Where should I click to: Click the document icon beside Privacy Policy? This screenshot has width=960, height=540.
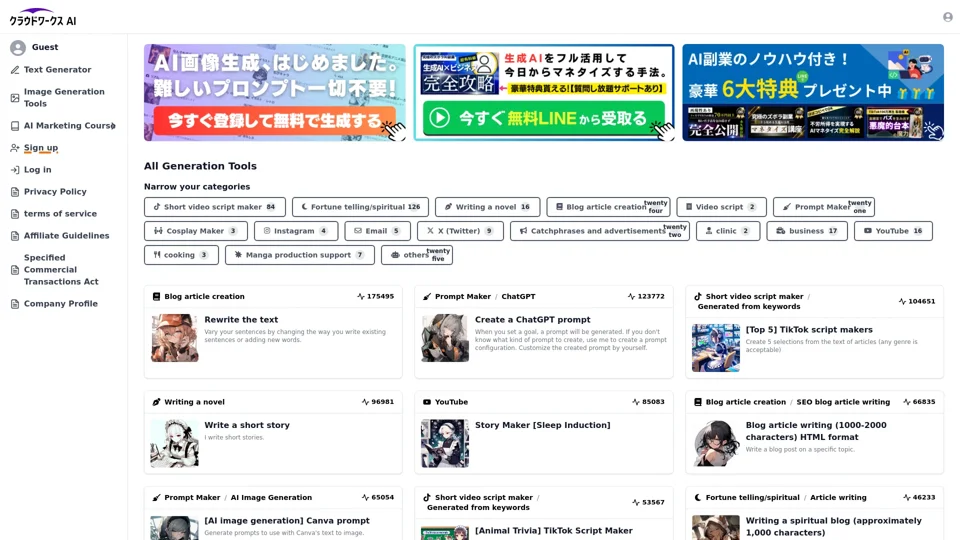15,192
